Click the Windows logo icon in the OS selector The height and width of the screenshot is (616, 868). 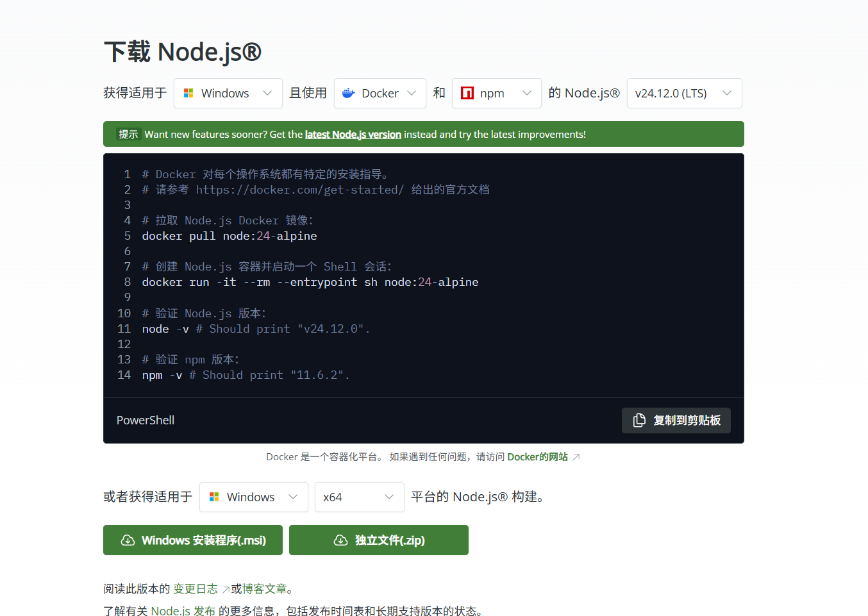[188, 93]
